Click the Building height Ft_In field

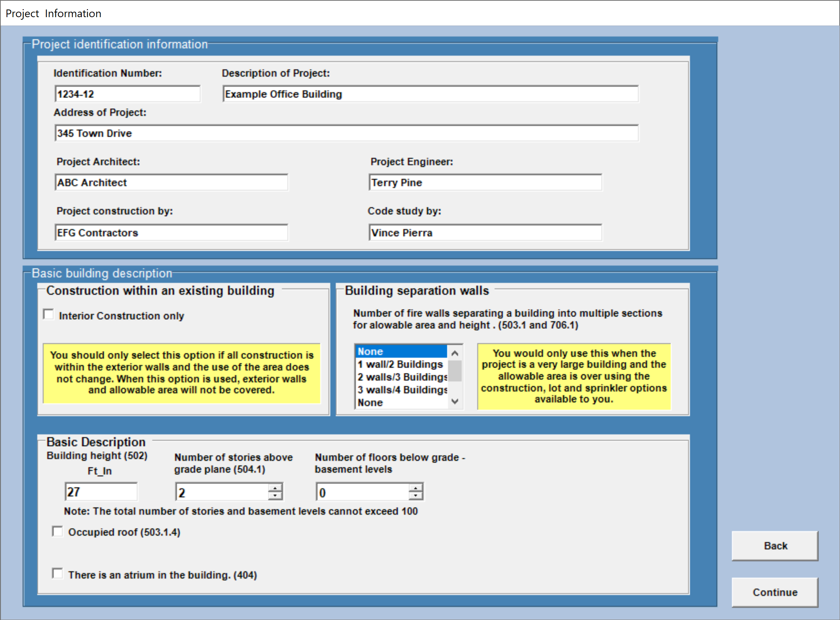point(101,491)
